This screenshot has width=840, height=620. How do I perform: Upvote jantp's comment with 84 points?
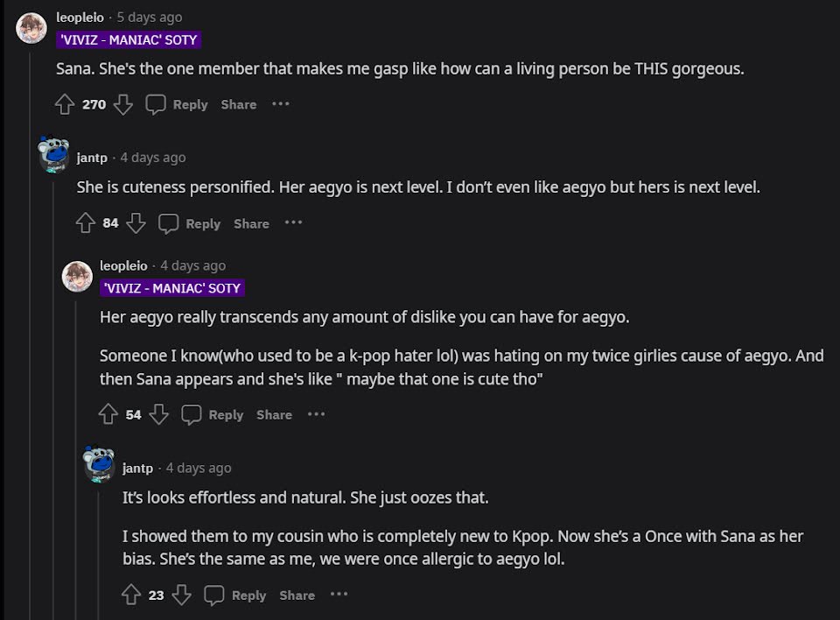point(86,223)
